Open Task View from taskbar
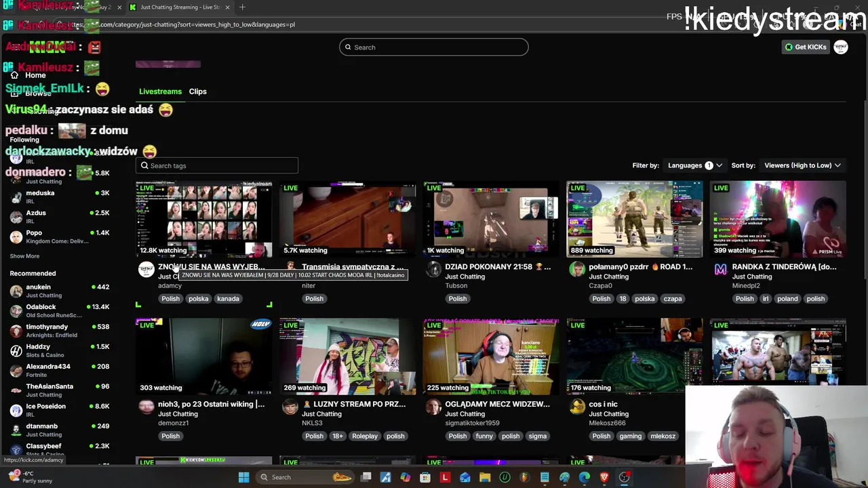 366,477
